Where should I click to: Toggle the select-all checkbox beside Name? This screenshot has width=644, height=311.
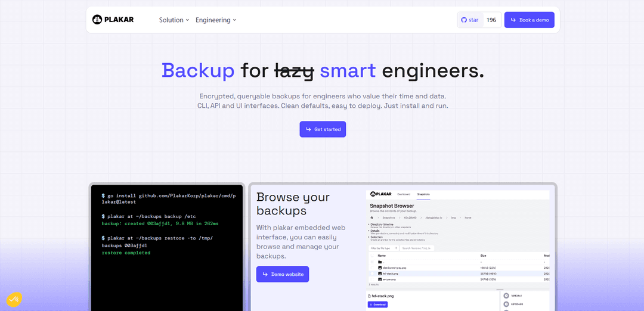pos(372,256)
